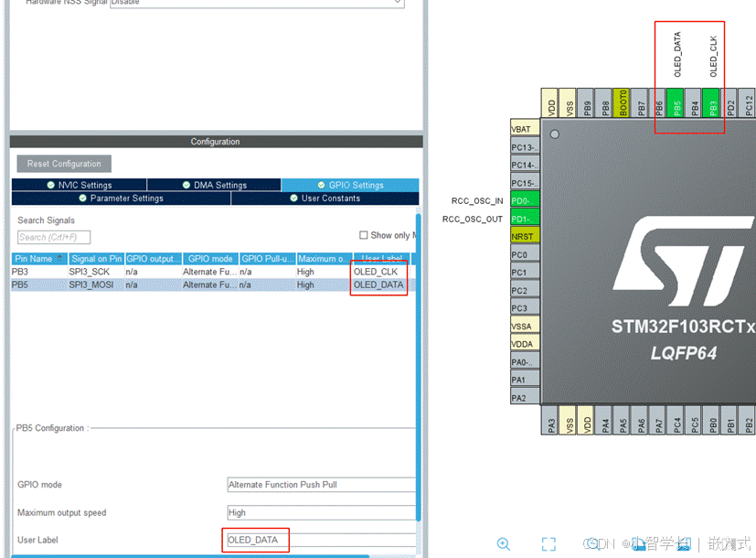Image resolution: width=756 pixels, height=558 pixels.
Task: Click the Reset Configuration button
Action: point(64,164)
